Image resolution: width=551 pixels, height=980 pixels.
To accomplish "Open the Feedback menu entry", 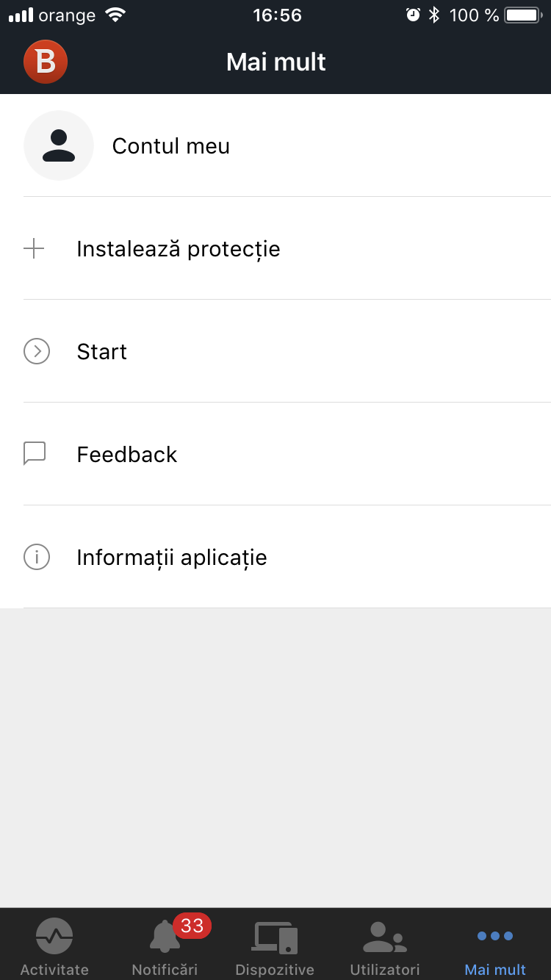I will click(x=127, y=455).
